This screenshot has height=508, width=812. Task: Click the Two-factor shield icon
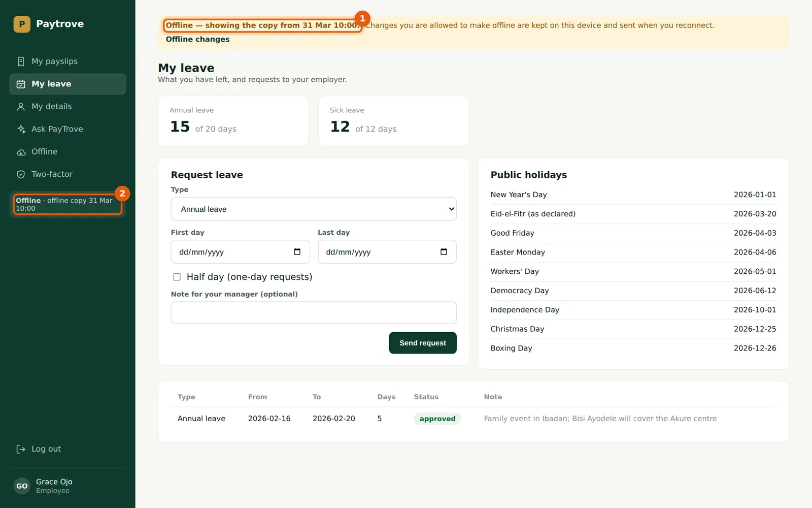[21, 174]
